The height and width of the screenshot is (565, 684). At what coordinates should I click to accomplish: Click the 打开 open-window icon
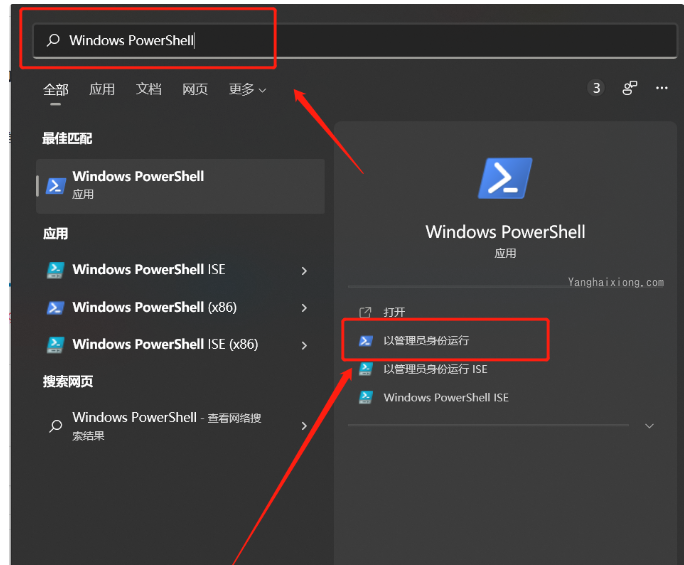365,312
